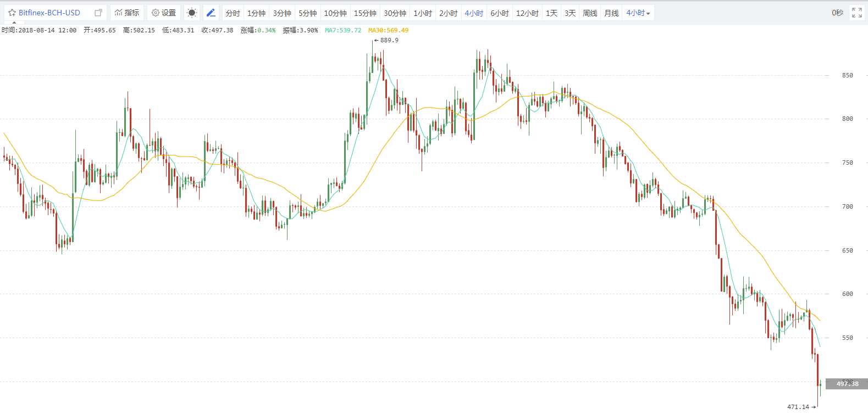Switch to 分时 time-sharing view
Viewport: 868px width, 414px height.
[233, 13]
